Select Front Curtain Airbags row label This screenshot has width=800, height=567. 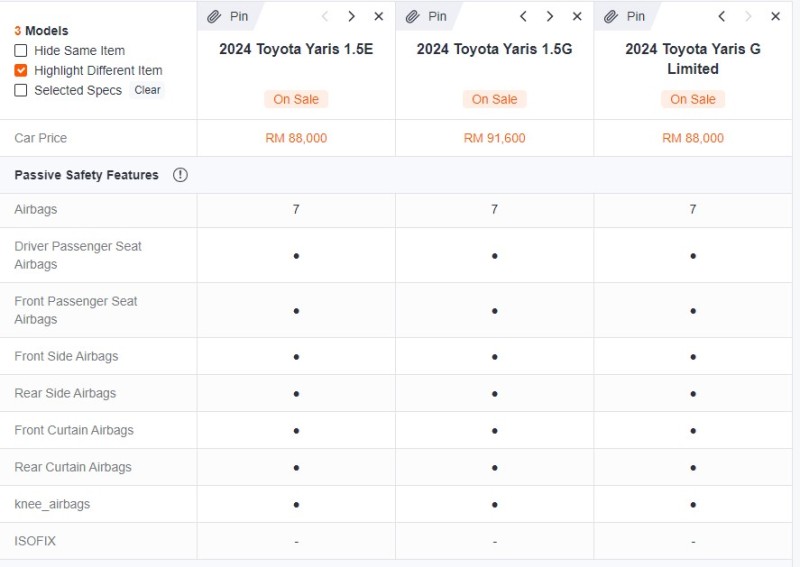[x=74, y=430]
